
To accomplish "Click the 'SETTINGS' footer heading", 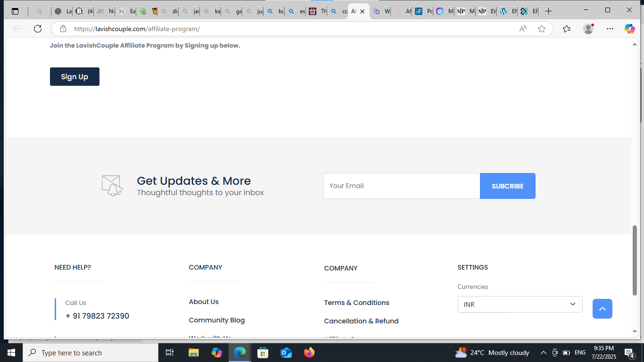I will (472, 267).
